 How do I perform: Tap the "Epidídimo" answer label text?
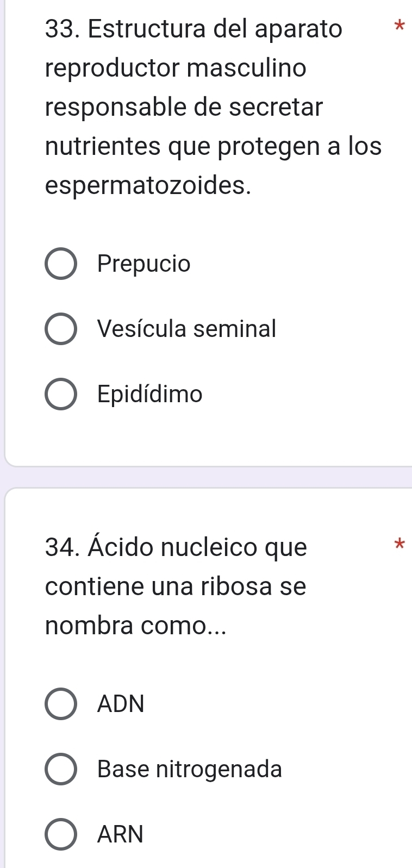[x=150, y=394]
